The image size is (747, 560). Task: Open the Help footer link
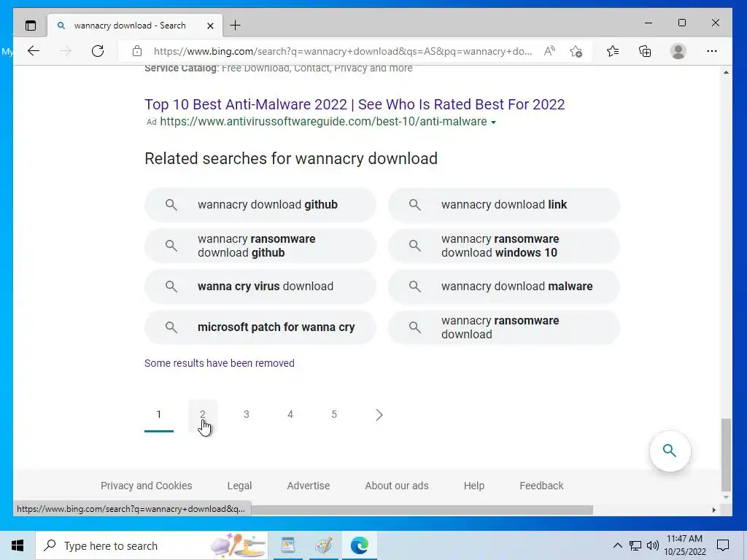(474, 486)
